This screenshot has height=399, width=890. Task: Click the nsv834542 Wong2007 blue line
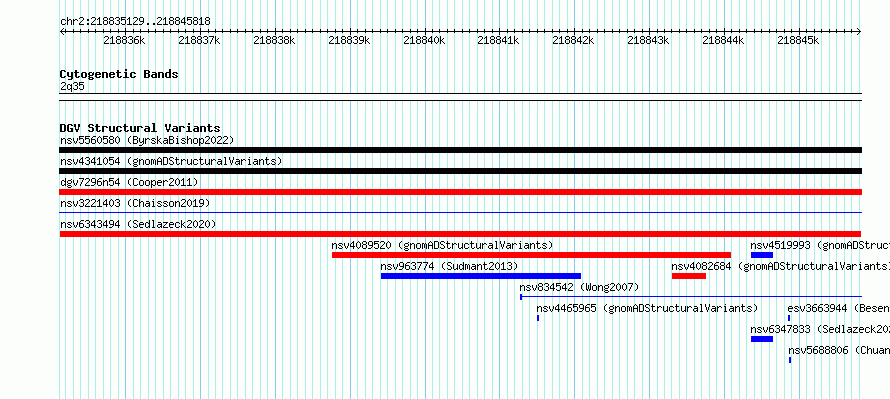pyautogui.click(x=691, y=296)
